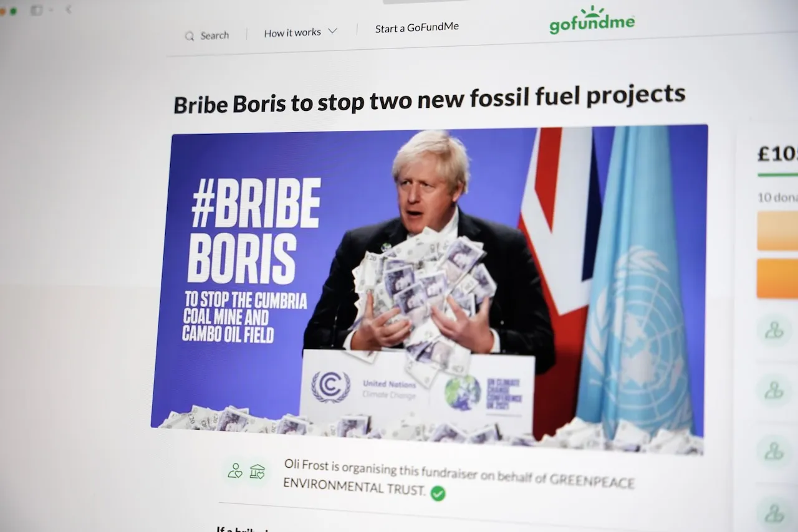Click the upper light orange button
798x532 pixels.
coord(777,230)
